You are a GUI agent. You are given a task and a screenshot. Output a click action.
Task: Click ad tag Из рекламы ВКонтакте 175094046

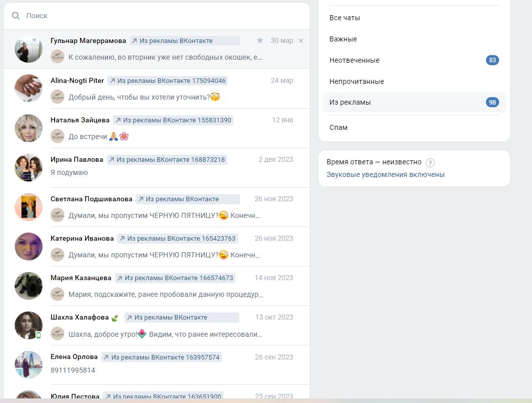(x=168, y=81)
